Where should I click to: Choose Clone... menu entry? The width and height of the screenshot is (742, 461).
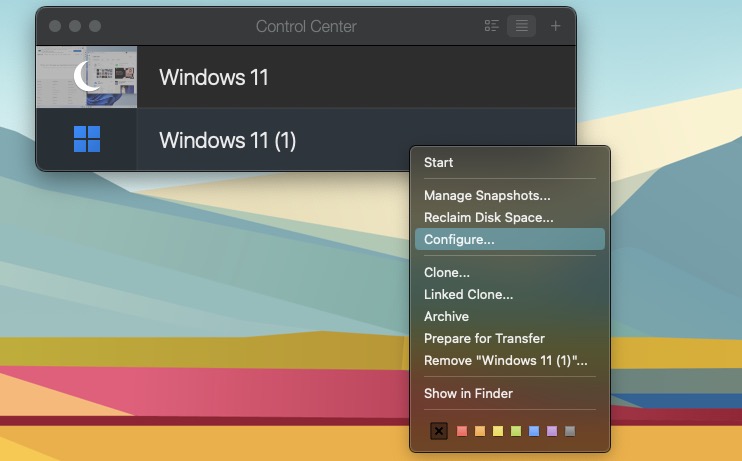point(510,273)
